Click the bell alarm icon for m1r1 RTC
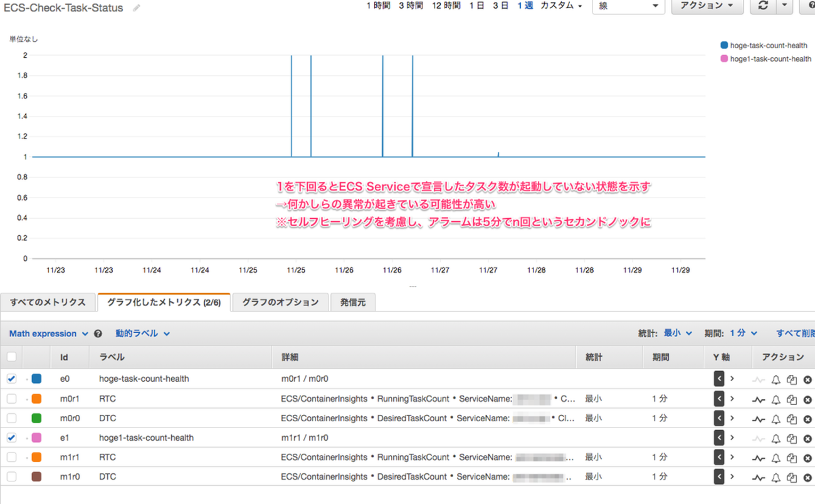Viewport: 815px width, 504px height. coord(776,458)
